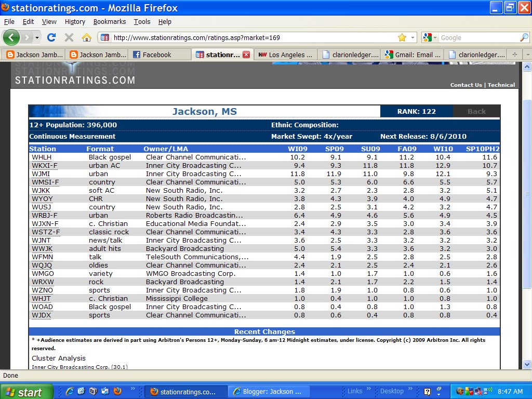Click the page scrollbar up arrow
The image size is (532, 399).
527,67
